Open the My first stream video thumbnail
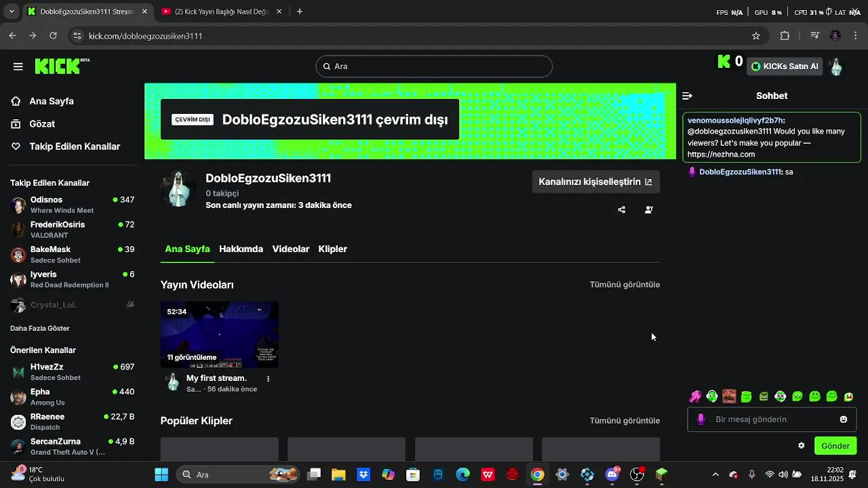The height and width of the screenshot is (488, 868). tap(219, 334)
